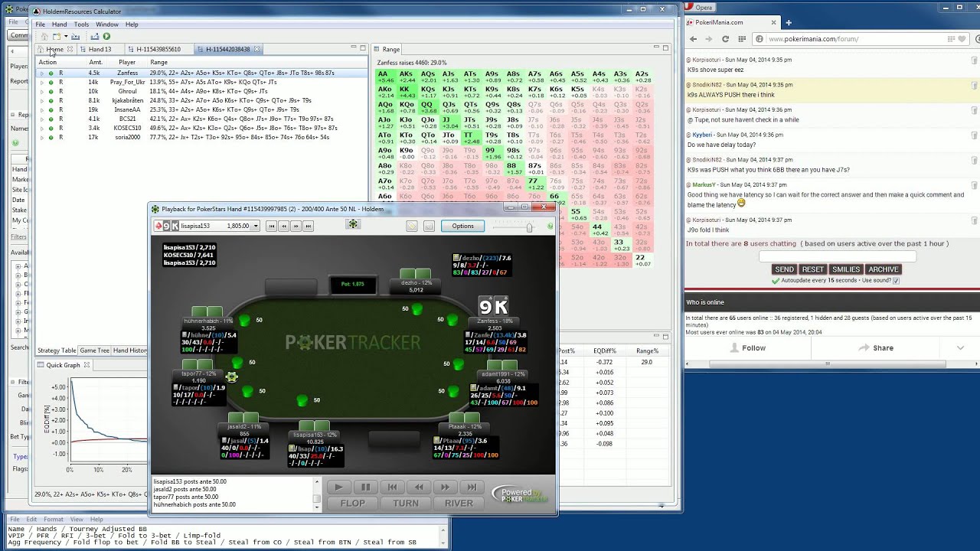Click the export arrow toolbar icon
Viewport: 980px width, 551px height.
(x=95, y=37)
